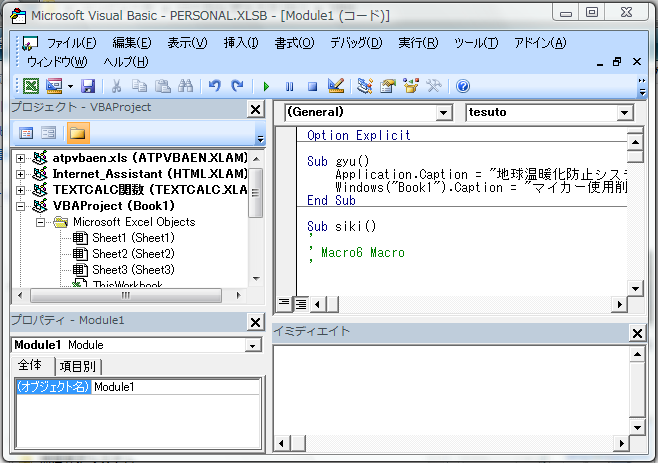The height and width of the screenshot is (463, 658).
Task: Open the デバッグ(D) menu
Action: tap(356, 43)
